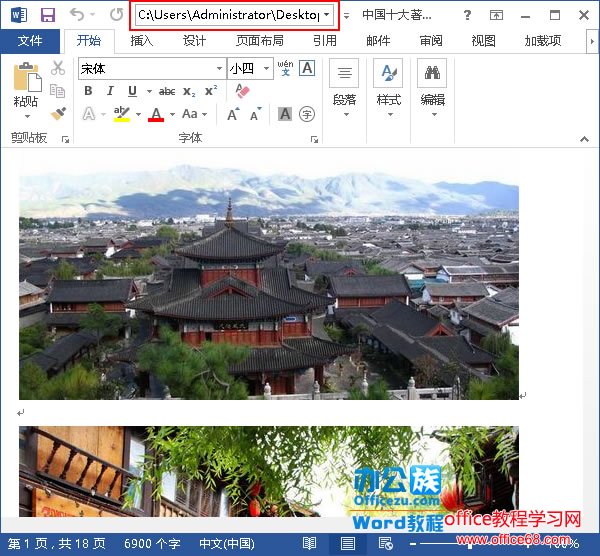Open the 文件 File menu
The height and width of the screenshot is (556, 600).
pos(30,41)
